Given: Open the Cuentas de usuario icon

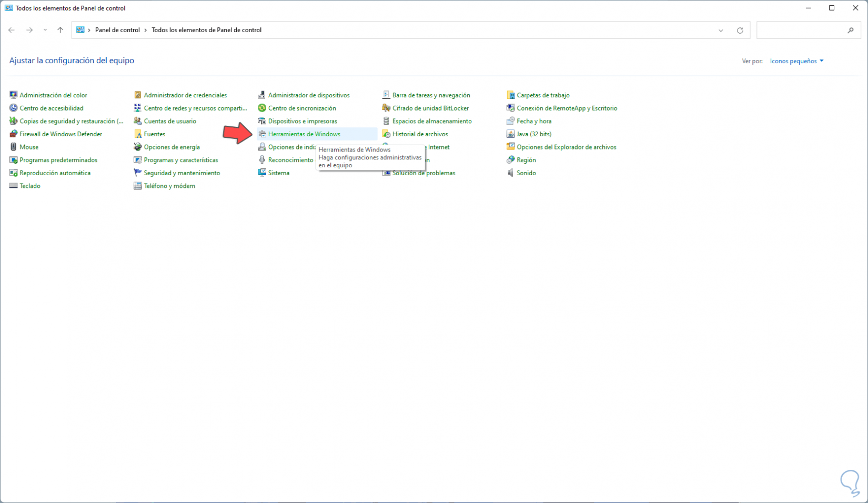Looking at the screenshot, I should 138,121.
